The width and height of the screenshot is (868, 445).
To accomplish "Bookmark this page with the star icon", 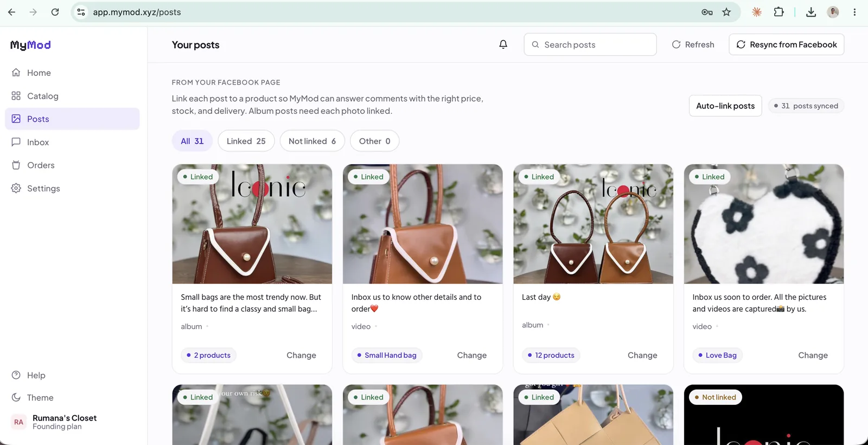I will coord(726,12).
